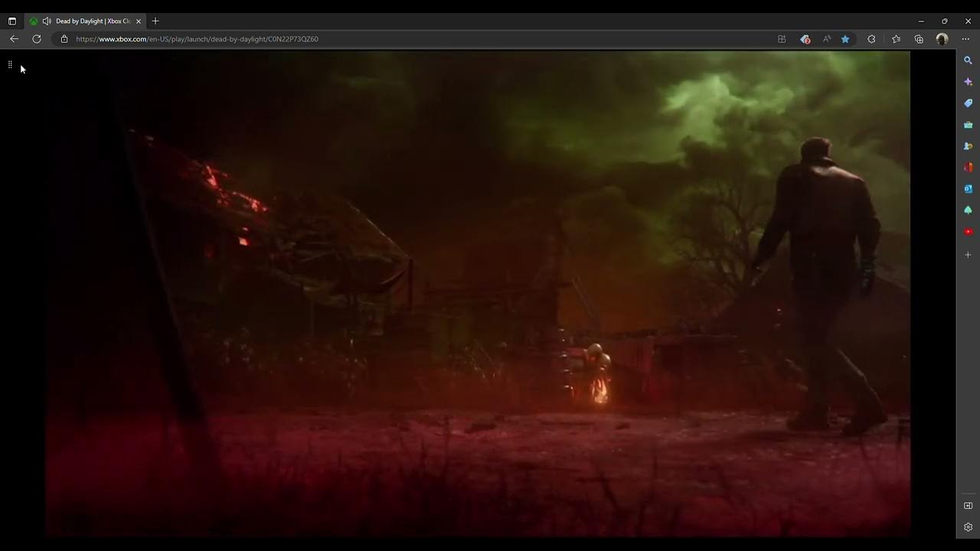Add a site to the sidebar
Image resolution: width=980 pixels, height=551 pixels.
pyautogui.click(x=968, y=255)
